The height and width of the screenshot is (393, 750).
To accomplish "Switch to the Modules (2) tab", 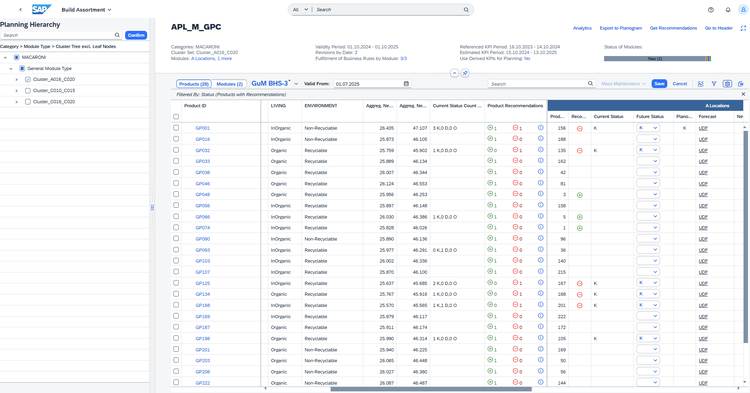I will (230, 84).
